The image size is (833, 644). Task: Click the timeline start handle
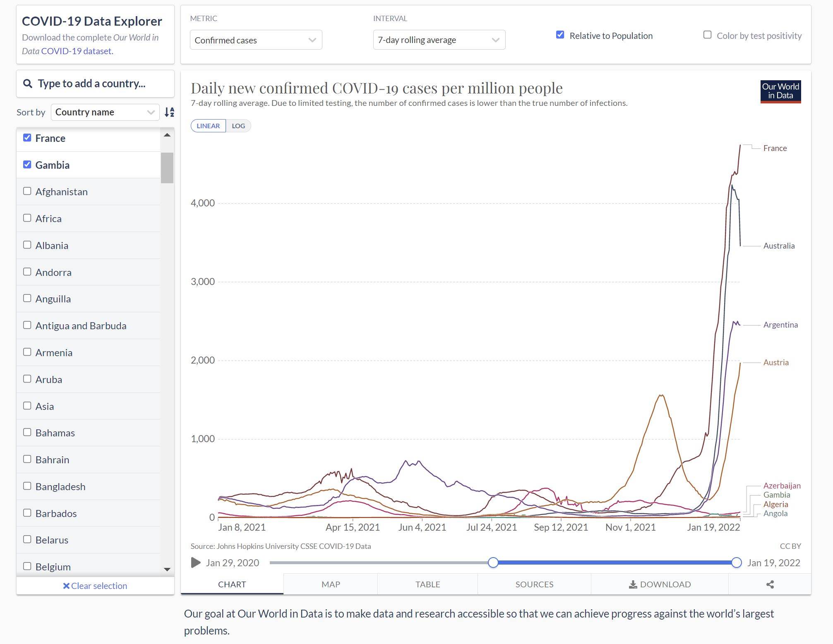point(493,563)
